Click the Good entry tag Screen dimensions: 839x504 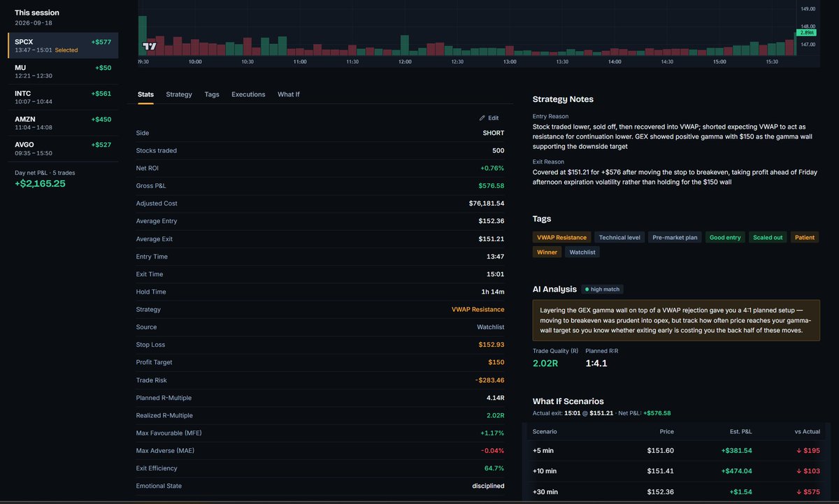(725, 238)
